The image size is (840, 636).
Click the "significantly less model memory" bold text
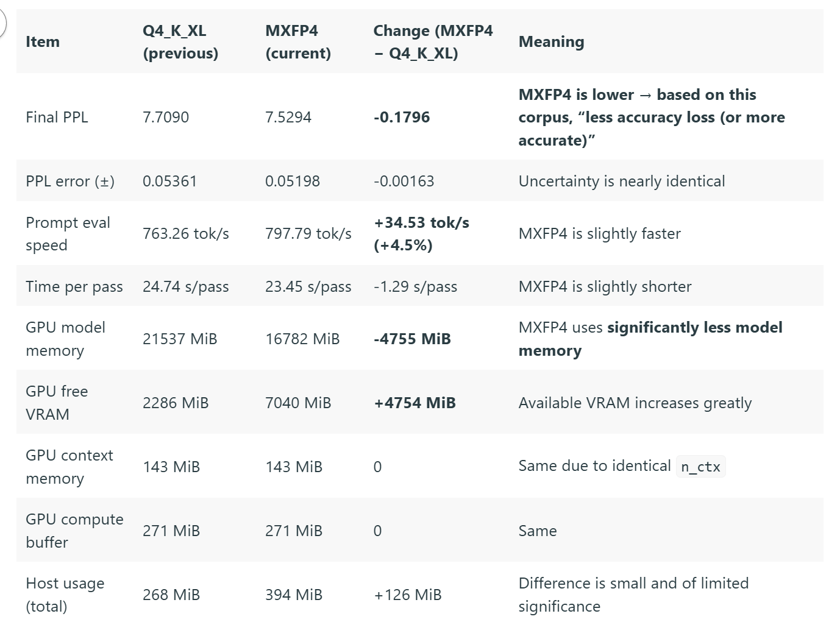[x=694, y=328]
